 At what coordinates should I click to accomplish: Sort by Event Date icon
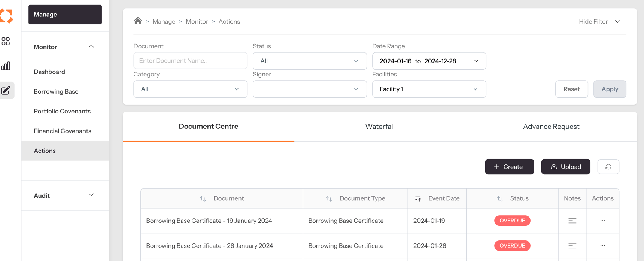point(418,198)
